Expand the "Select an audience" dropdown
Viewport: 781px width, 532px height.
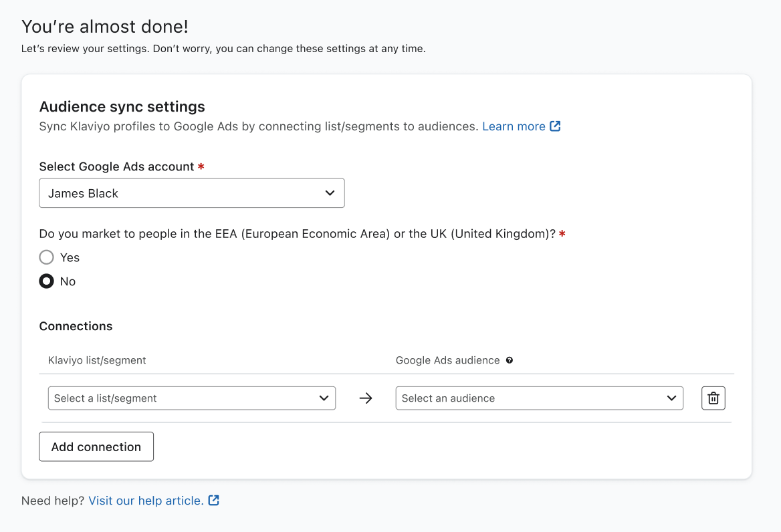(x=539, y=398)
